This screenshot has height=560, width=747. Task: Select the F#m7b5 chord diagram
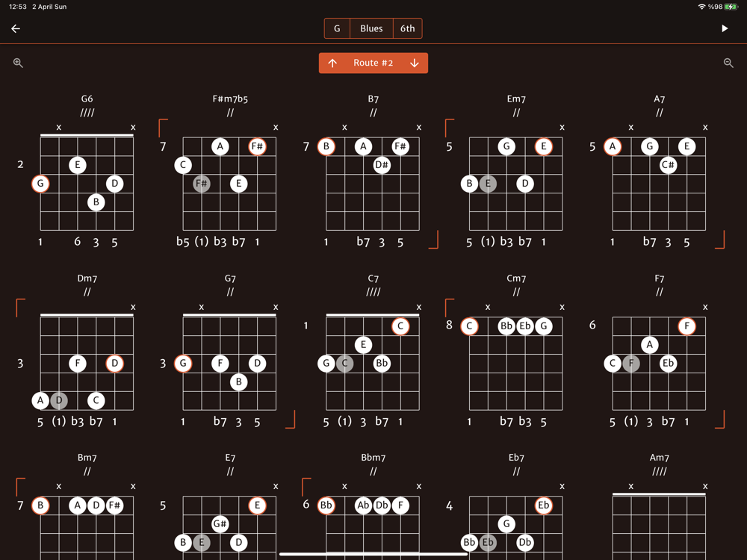tap(229, 184)
